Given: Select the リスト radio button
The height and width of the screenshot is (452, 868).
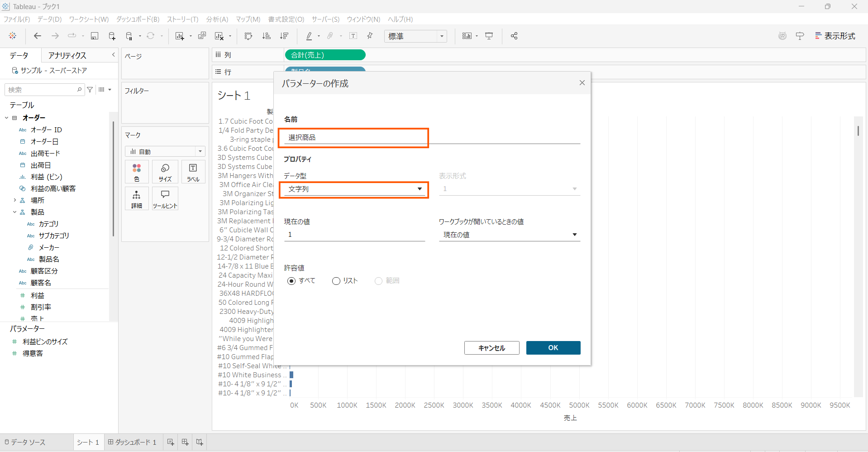Looking at the screenshot, I should click(x=336, y=281).
